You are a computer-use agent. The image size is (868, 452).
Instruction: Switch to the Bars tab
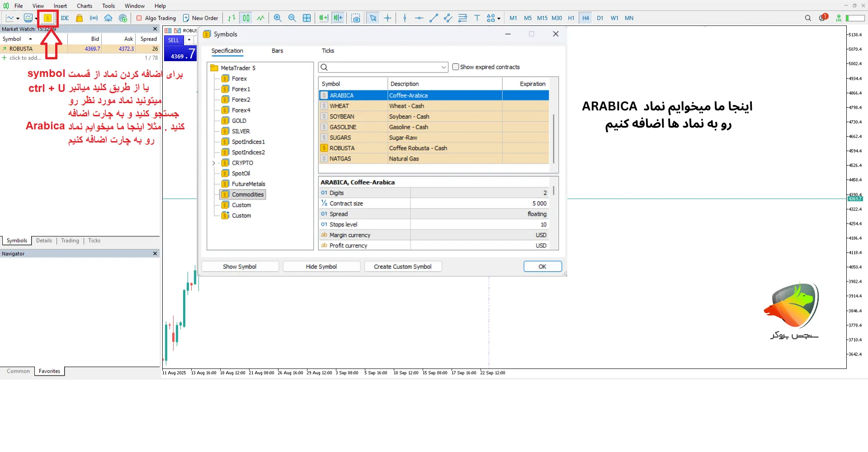coord(277,51)
